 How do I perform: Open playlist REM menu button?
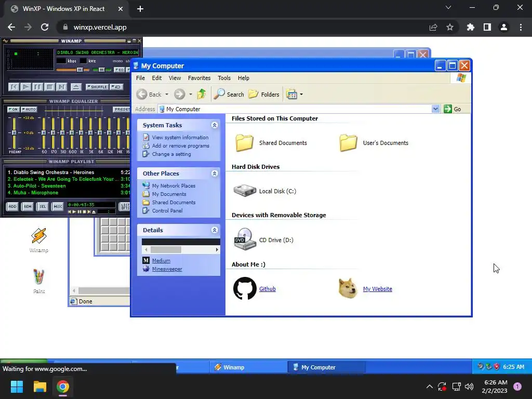[x=28, y=206]
